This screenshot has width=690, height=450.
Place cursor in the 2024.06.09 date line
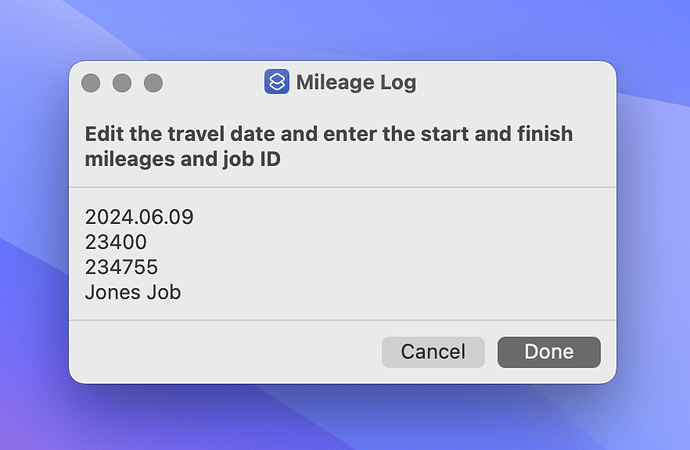coord(139,217)
